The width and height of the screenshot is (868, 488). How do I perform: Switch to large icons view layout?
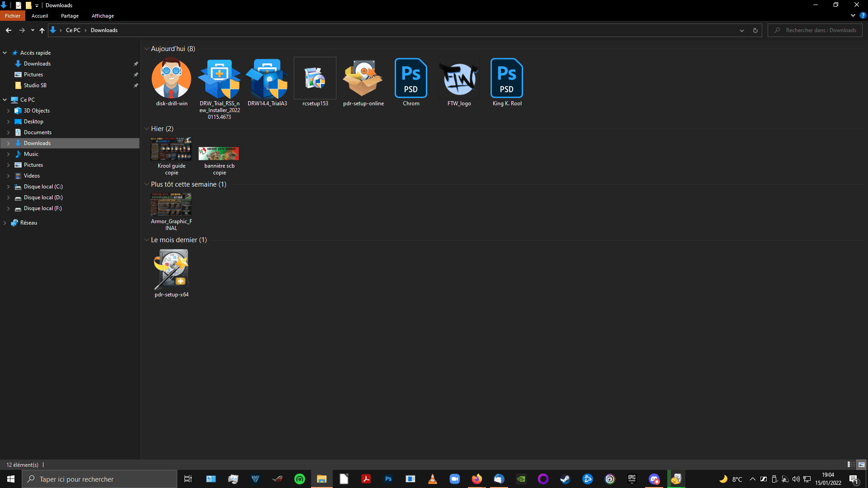tap(862, 465)
